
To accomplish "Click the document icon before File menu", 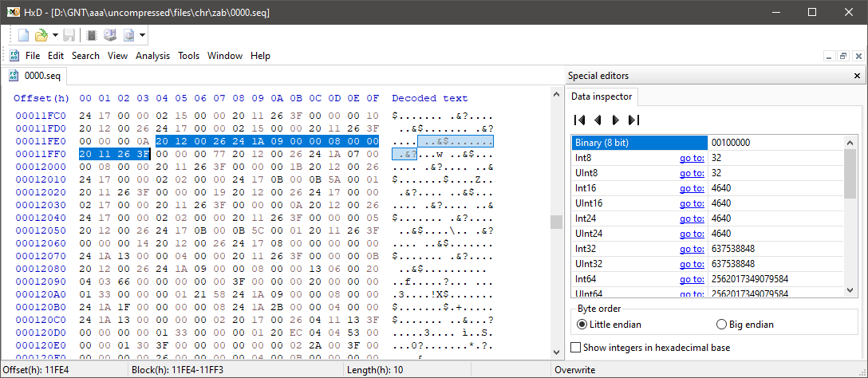I will [15, 55].
